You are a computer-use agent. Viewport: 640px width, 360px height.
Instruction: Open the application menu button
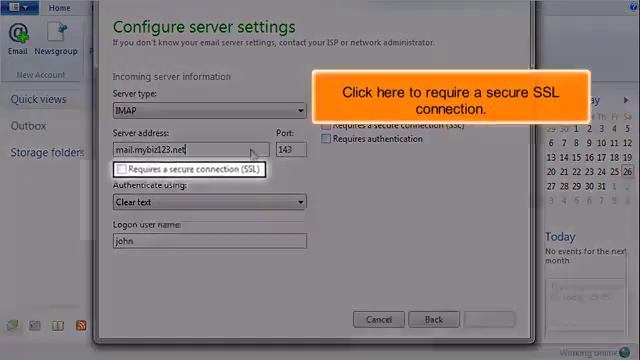[19, 7]
